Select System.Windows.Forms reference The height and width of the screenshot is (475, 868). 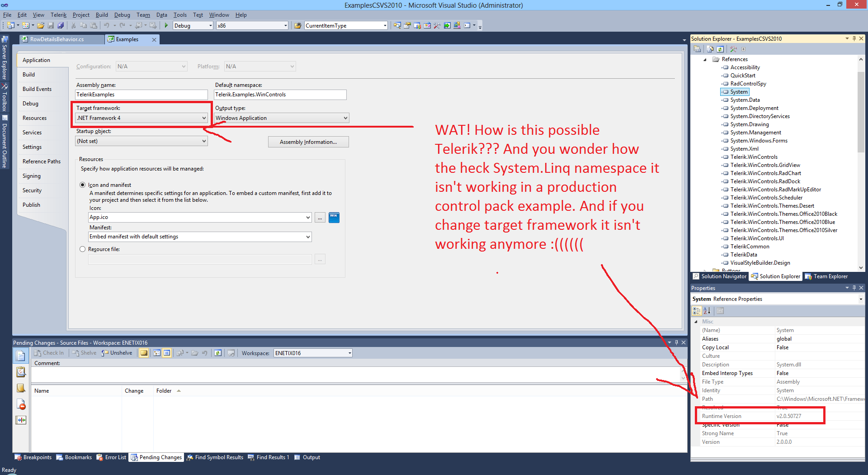pyautogui.click(x=759, y=141)
